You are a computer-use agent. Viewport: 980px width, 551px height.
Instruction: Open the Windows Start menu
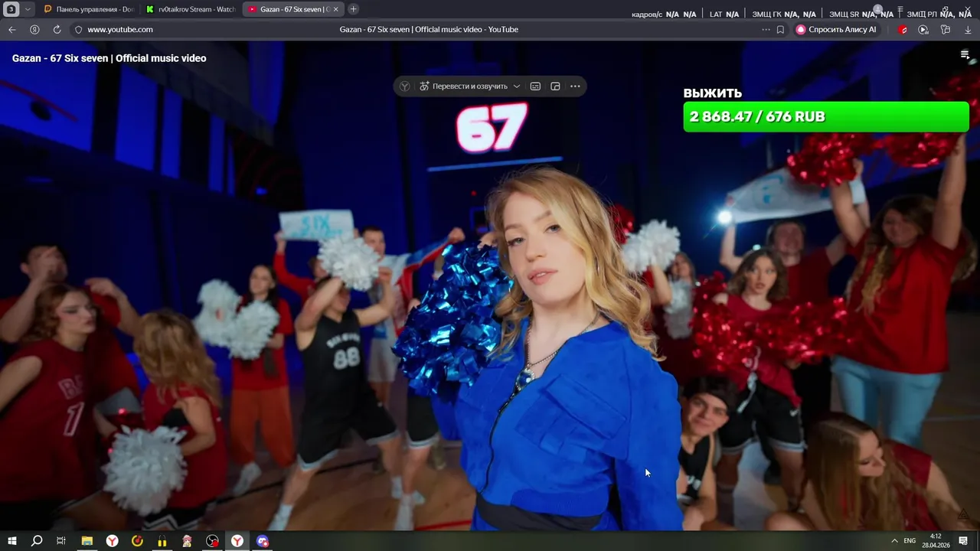(11, 541)
